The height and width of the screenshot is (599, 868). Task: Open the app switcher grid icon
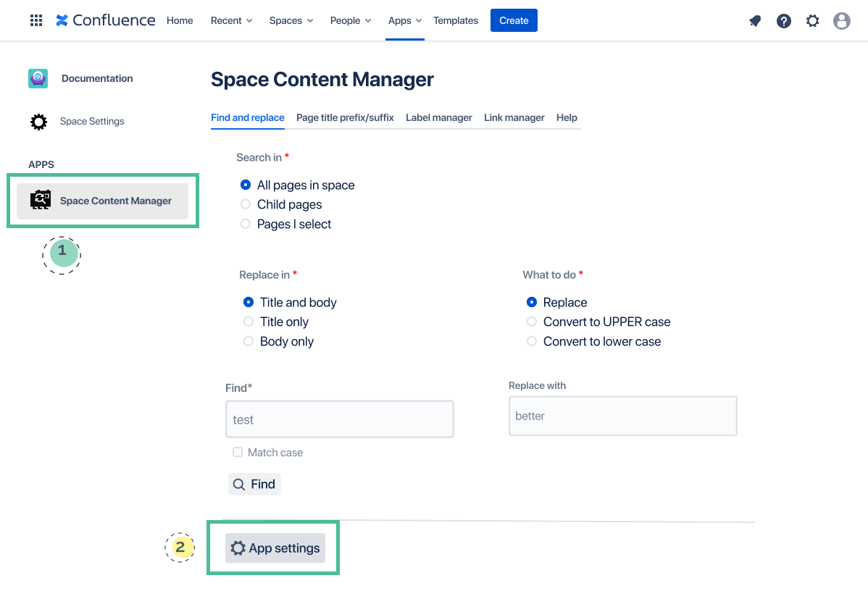tap(36, 20)
